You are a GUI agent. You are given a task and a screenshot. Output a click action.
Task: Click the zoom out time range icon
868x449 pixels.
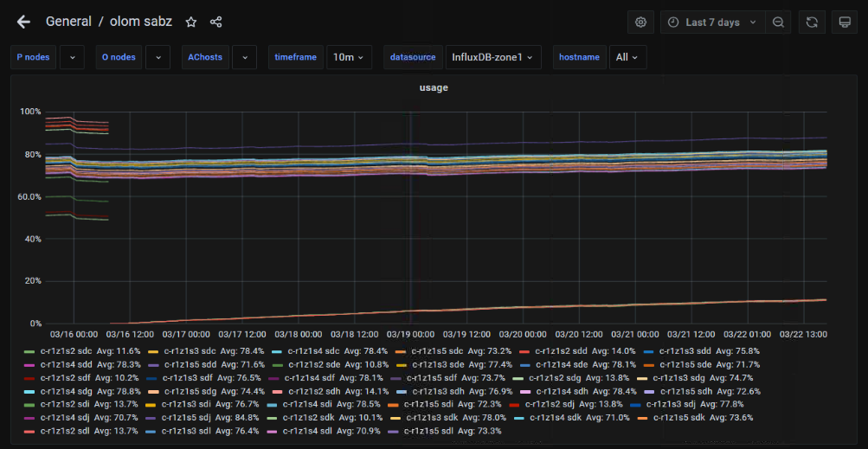(x=779, y=22)
